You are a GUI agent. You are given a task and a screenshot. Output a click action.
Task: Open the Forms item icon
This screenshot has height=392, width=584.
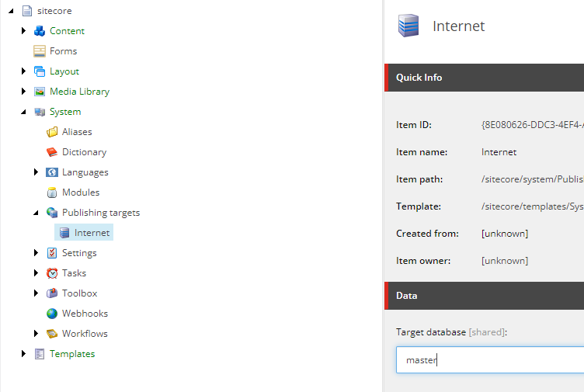[40, 51]
